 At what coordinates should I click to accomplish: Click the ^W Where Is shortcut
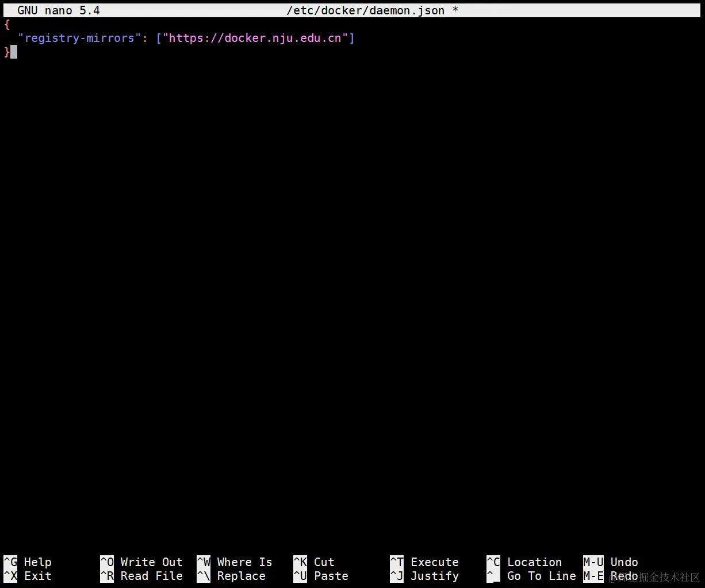coord(235,562)
